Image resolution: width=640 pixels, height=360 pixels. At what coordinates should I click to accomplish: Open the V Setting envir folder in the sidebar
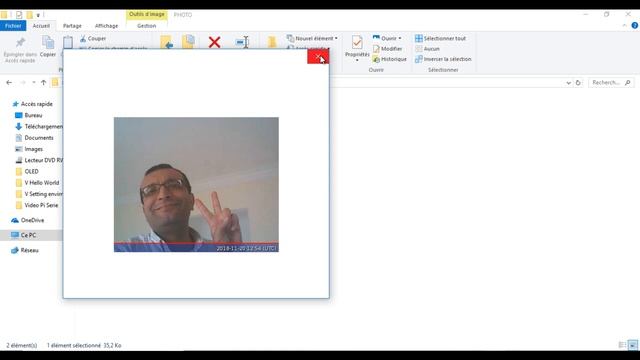[x=39, y=194]
